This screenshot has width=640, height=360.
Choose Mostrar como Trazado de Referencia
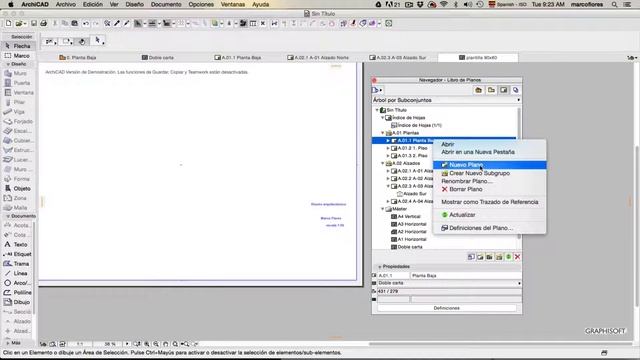click(490, 202)
